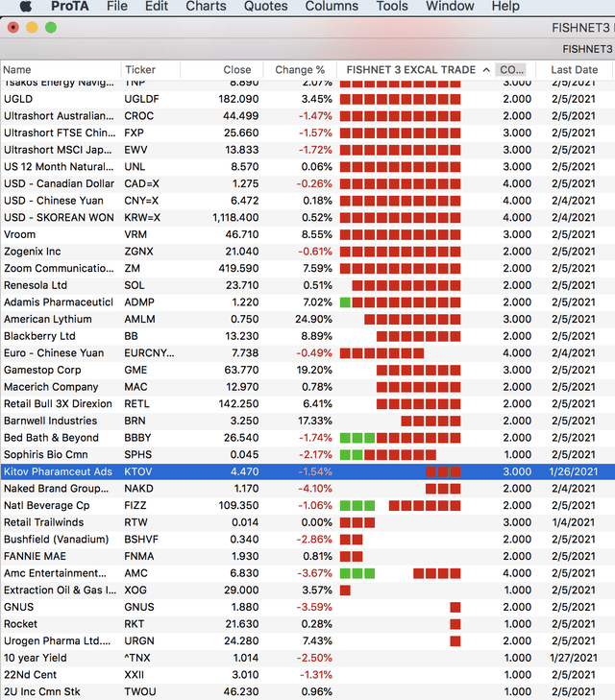Click the red signal squares in RTW row

tap(357, 522)
